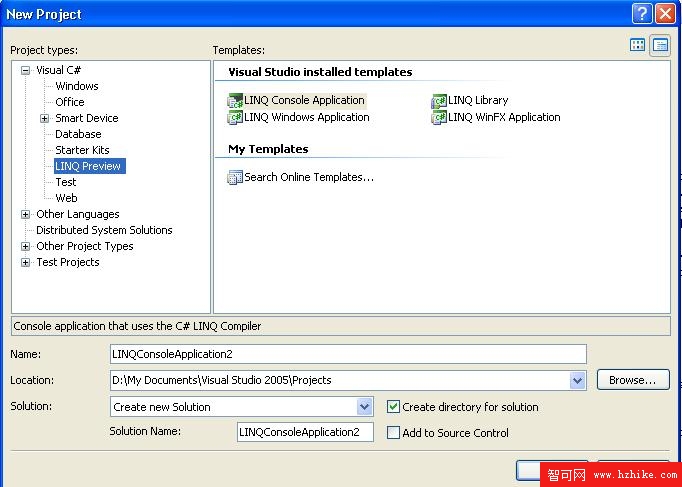Click the LINQ Windows Application label
This screenshot has width=682, height=487.
coord(307,117)
